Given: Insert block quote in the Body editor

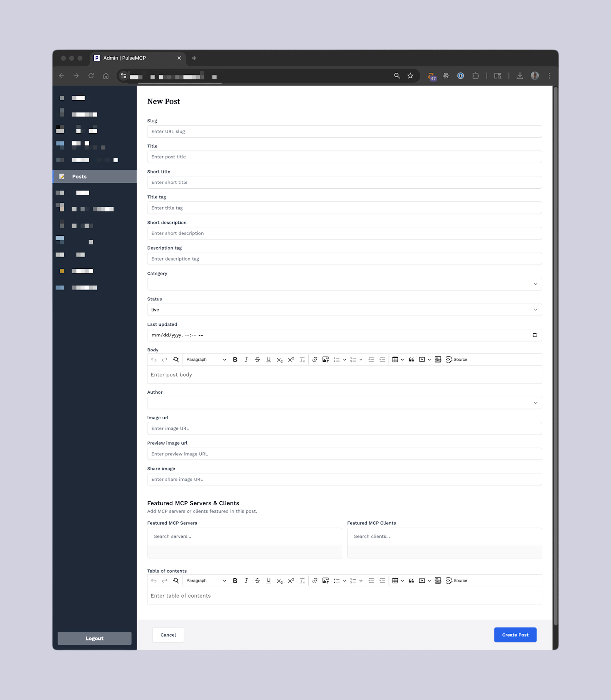Looking at the screenshot, I should (411, 360).
